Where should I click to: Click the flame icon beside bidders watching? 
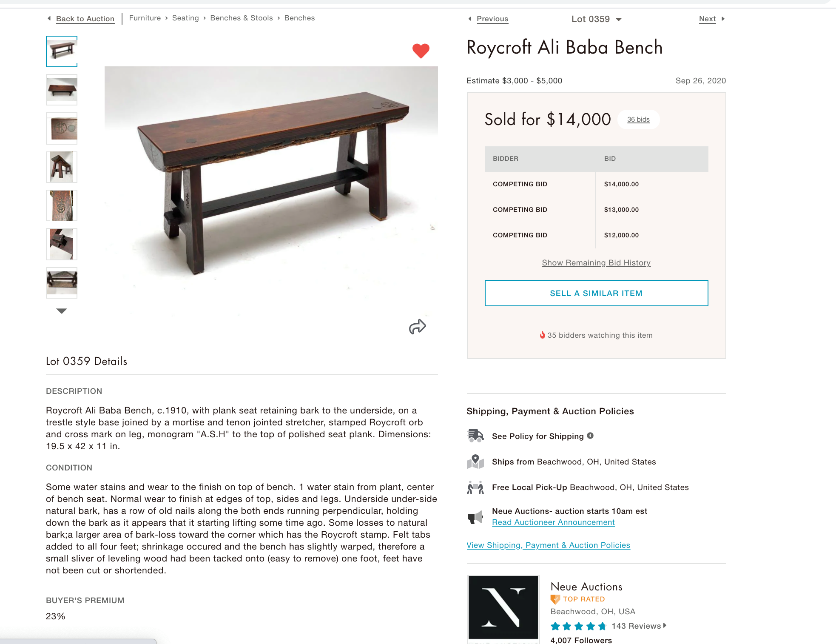542,335
